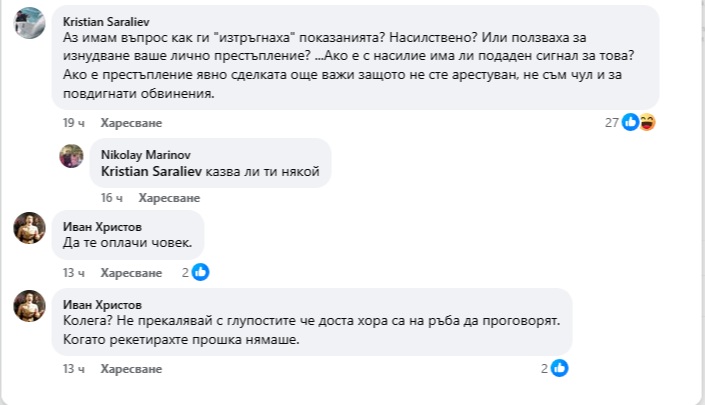
Task: Open Nikolay Marinov's profile avatar
Action: (71, 156)
